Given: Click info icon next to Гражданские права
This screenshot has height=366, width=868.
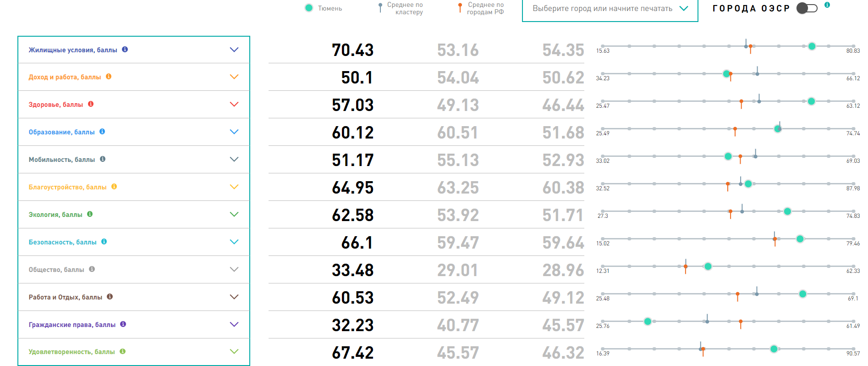Looking at the screenshot, I should click(123, 324).
